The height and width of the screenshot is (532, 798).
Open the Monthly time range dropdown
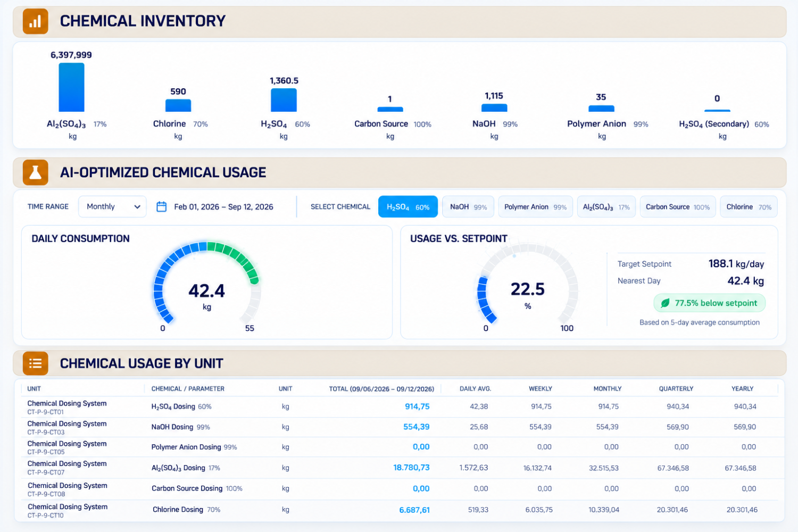coord(113,206)
